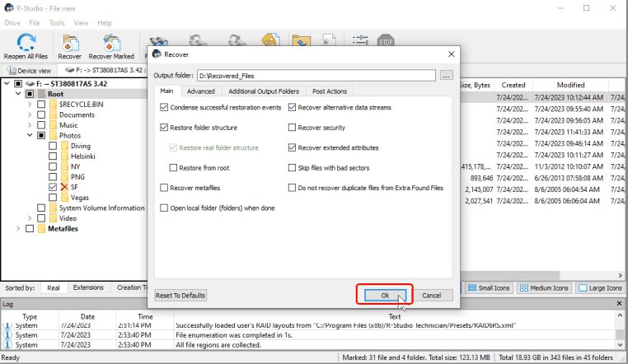The image size is (628, 364).
Task: Click the R-Studio icon in Recover dialog title
Action: coord(157,54)
